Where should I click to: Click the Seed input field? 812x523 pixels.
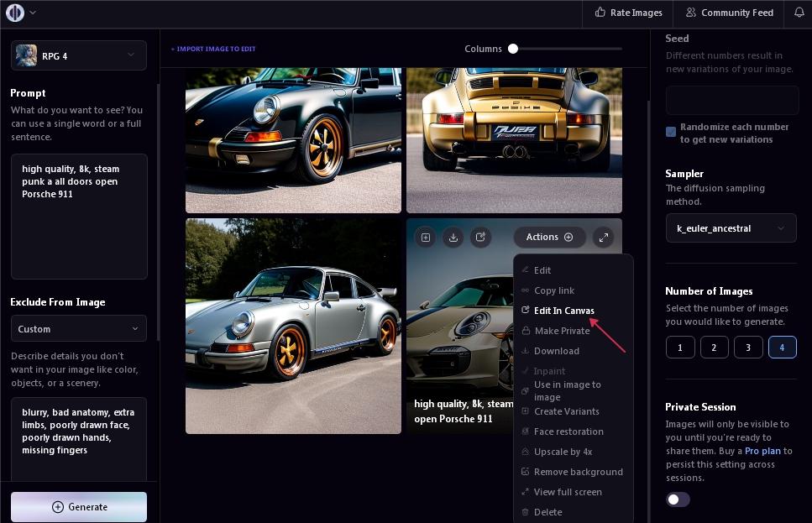731,101
